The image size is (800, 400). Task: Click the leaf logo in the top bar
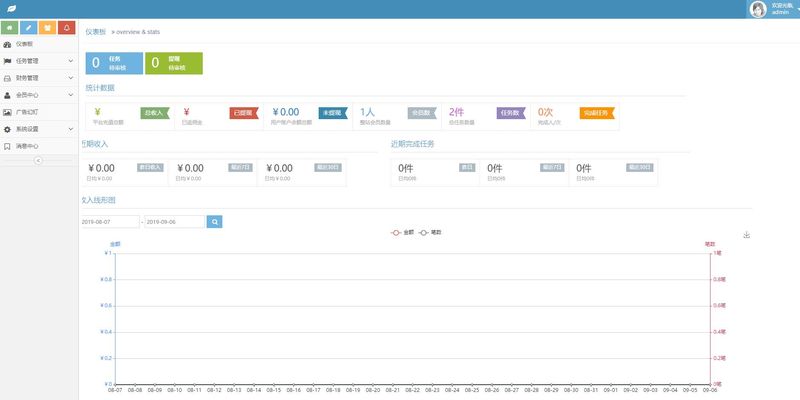coord(11,9)
